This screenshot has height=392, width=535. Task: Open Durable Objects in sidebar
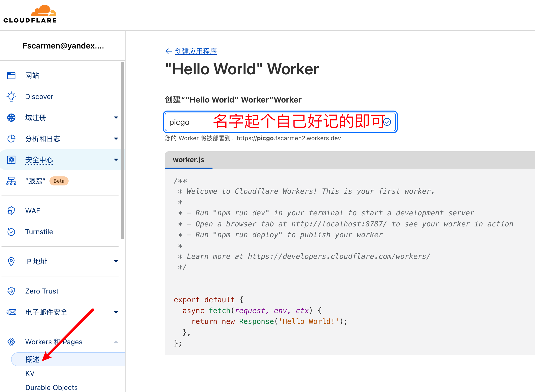coord(51,387)
